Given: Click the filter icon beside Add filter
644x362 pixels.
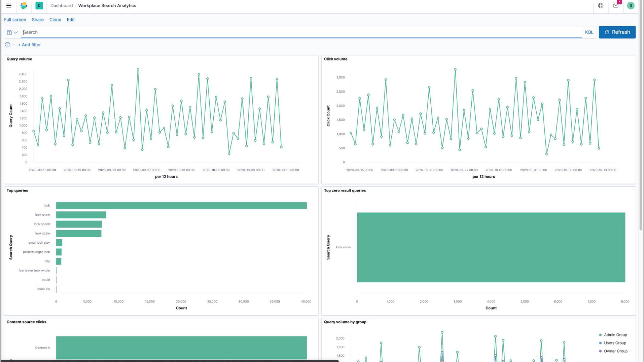Looking at the screenshot, I should [x=7, y=45].
